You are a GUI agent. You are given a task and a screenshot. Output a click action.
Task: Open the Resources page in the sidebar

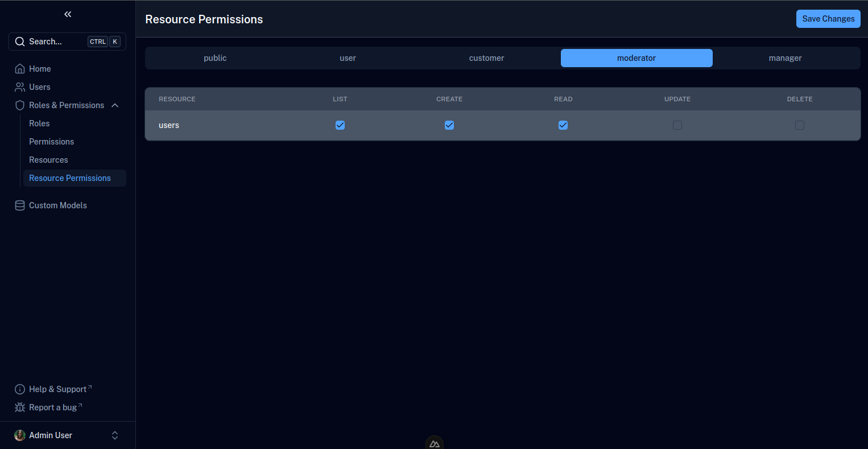tap(48, 159)
